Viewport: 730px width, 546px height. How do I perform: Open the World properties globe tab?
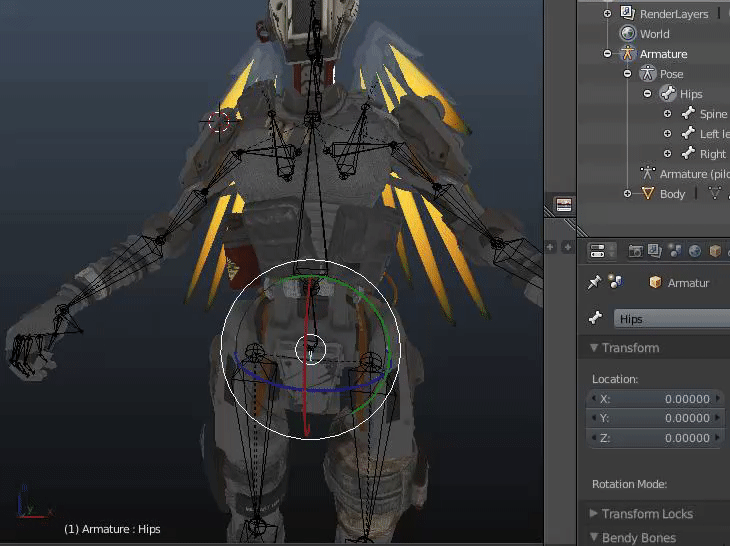[695, 251]
